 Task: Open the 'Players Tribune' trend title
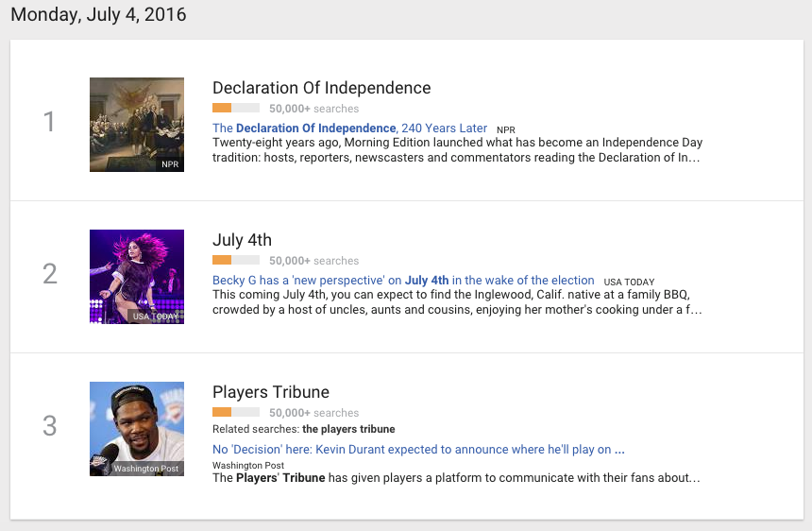(270, 392)
